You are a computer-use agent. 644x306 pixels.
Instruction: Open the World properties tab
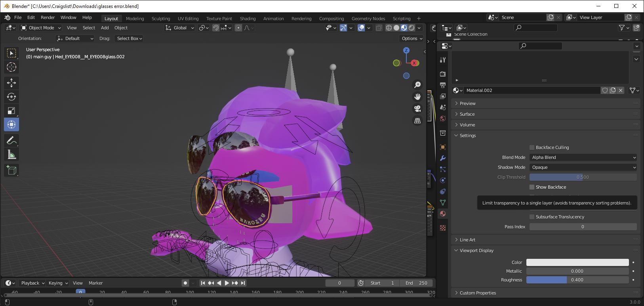coord(443,119)
